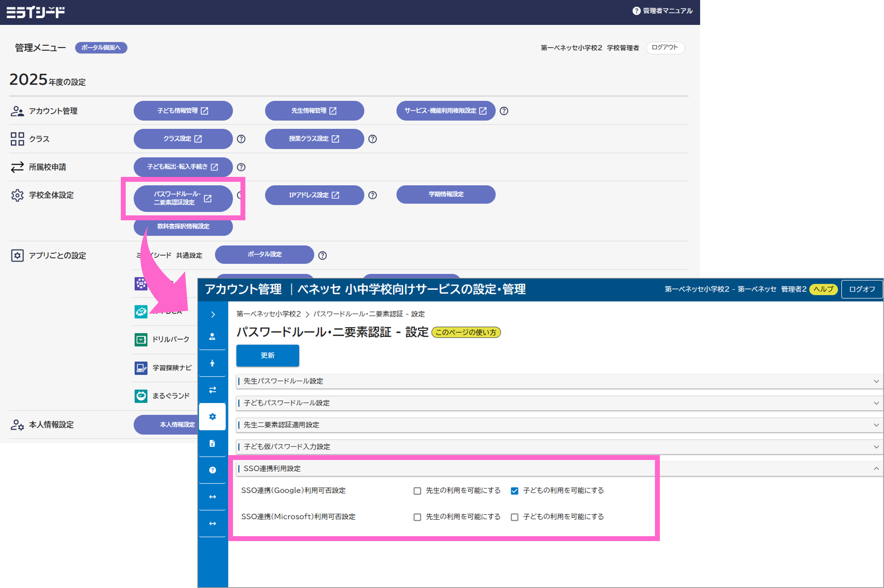Click yellow このページの使い方 badge
The height and width of the screenshot is (588, 884).
pyautogui.click(x=466, y=332)
